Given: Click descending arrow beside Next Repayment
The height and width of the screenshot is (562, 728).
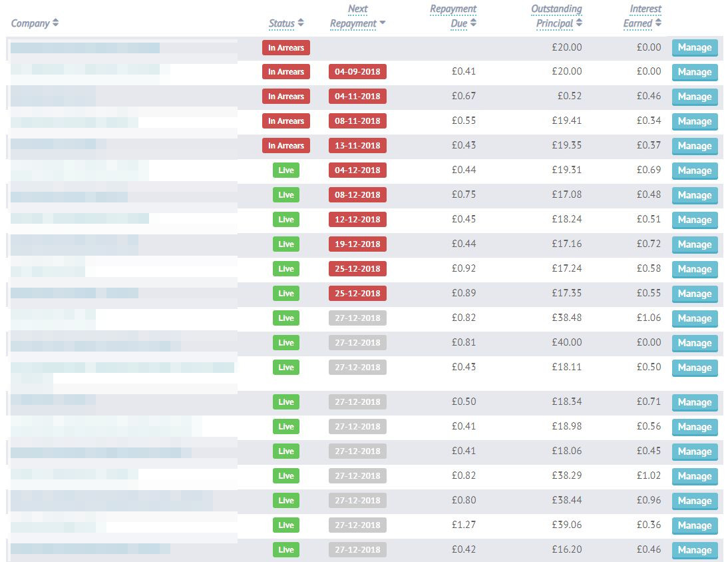Looking at the screenshot, I should click(x=383, y=22).
